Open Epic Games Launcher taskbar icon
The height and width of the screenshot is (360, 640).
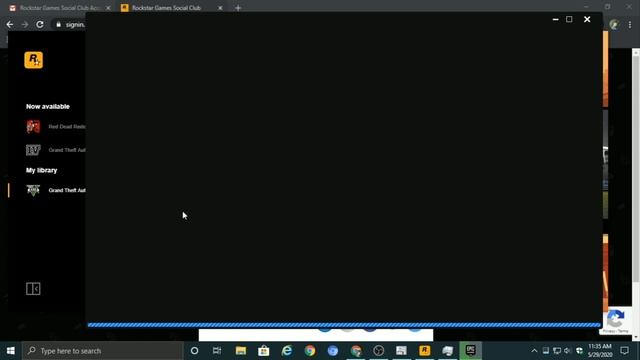(x=470, y=351)
